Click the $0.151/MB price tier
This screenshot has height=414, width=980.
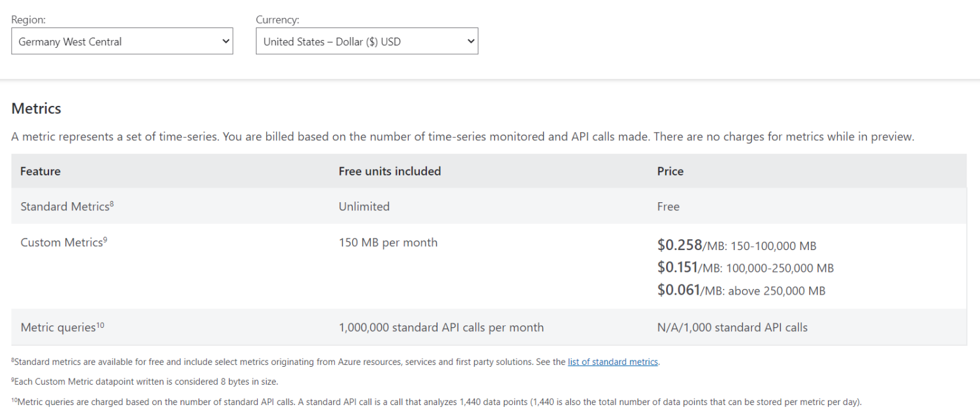(x=745, y=268)
